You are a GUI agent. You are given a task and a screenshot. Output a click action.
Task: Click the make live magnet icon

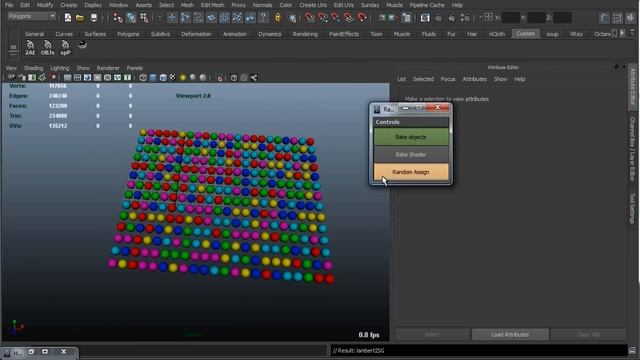point(362,18)
